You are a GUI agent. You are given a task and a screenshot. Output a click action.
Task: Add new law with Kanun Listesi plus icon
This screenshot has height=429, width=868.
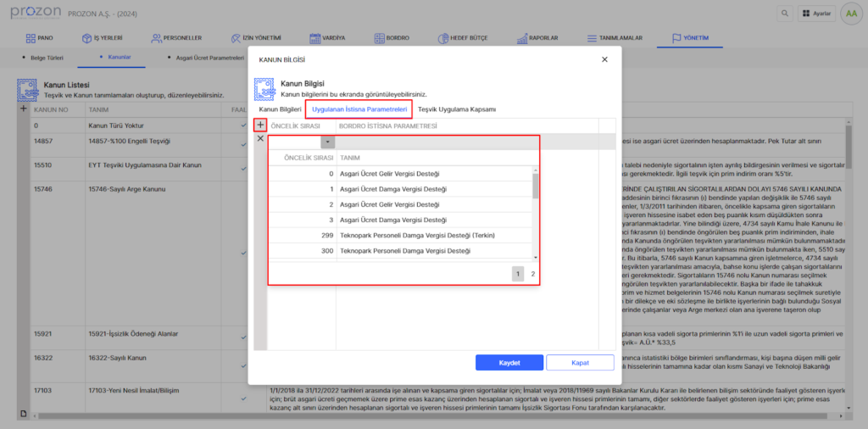coord(24,109)
